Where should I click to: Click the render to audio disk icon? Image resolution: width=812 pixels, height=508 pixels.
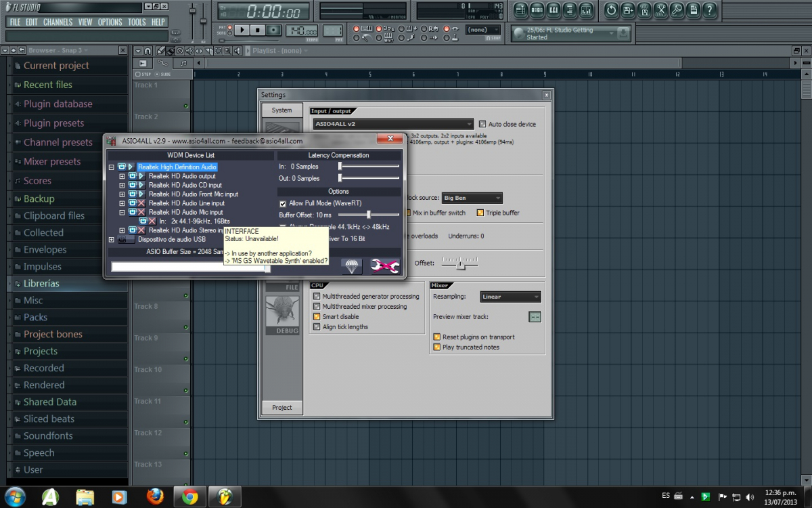[644, 10]
